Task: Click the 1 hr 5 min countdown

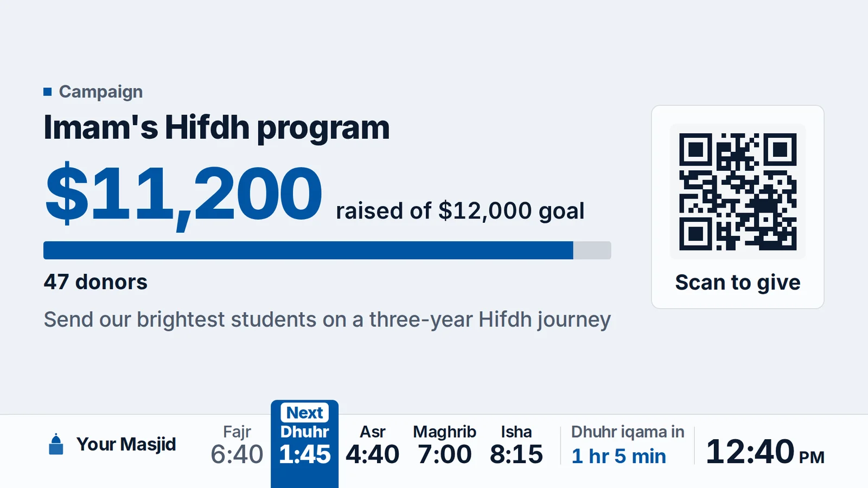Action: click(x=619, y=457)
